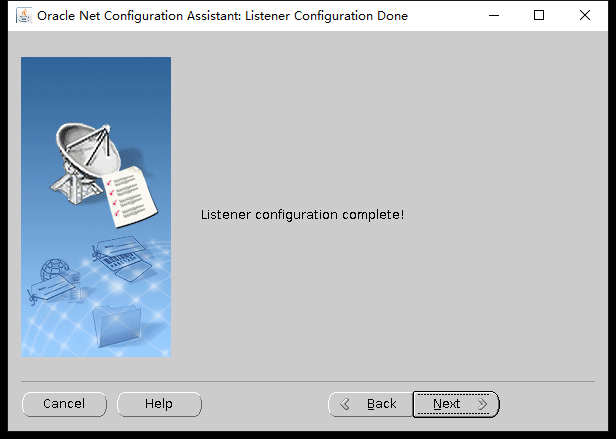
Task: Click the 'Listener configuration complete!' message
Action: click(x=302, y=215)
